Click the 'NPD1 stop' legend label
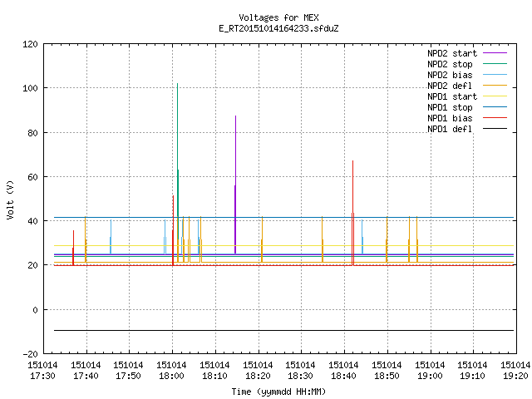 [x=450, y=107]
